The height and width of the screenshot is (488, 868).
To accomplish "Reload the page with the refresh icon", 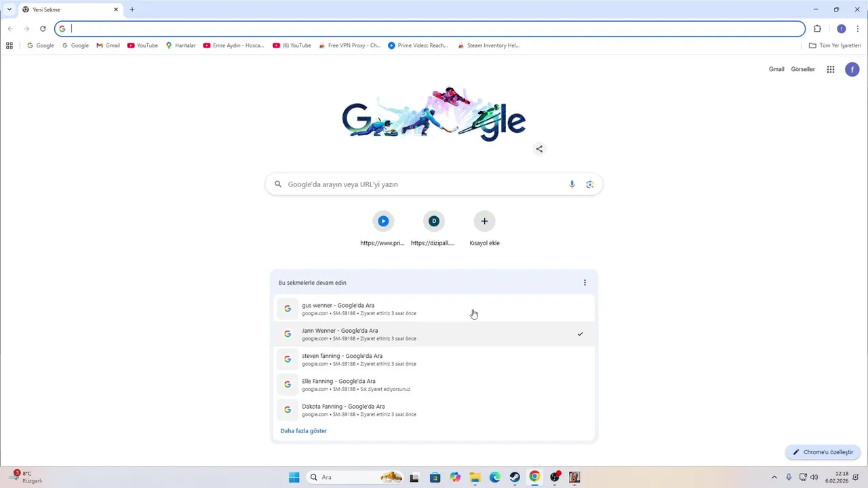I will pos(43,28).
